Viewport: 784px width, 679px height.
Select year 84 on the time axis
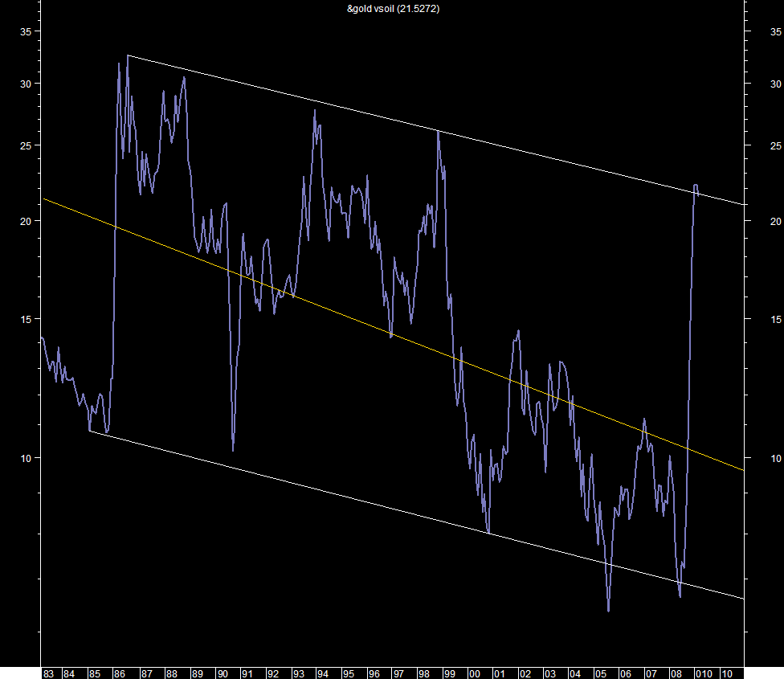point(69,673)
